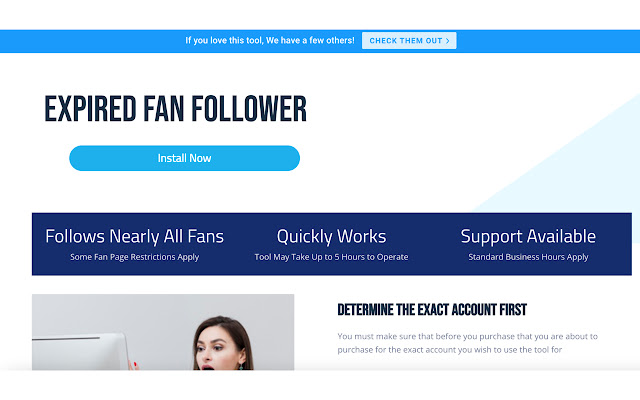The height and width of the screenshot is (400, 640).
Task: Click 'Some Fan Page Restrictions Apply' text
Action: (x=134, y=257)
